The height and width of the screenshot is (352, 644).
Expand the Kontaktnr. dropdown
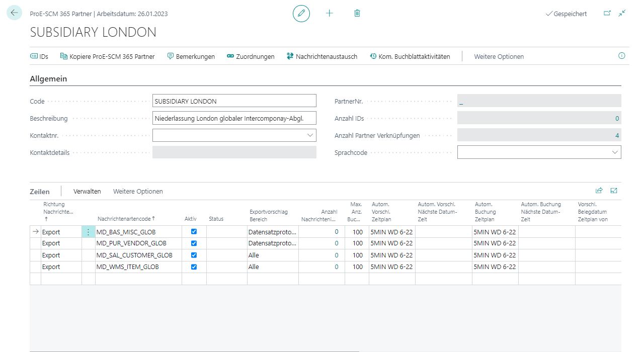[x=309, y=135]
